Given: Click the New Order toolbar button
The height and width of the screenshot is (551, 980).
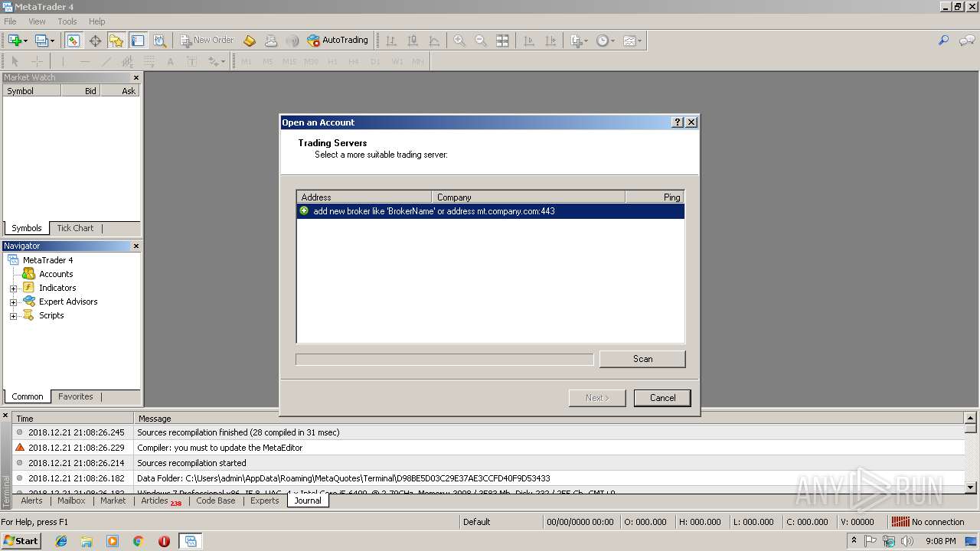Looking at the screenshot, I should (x=207, y=41).
